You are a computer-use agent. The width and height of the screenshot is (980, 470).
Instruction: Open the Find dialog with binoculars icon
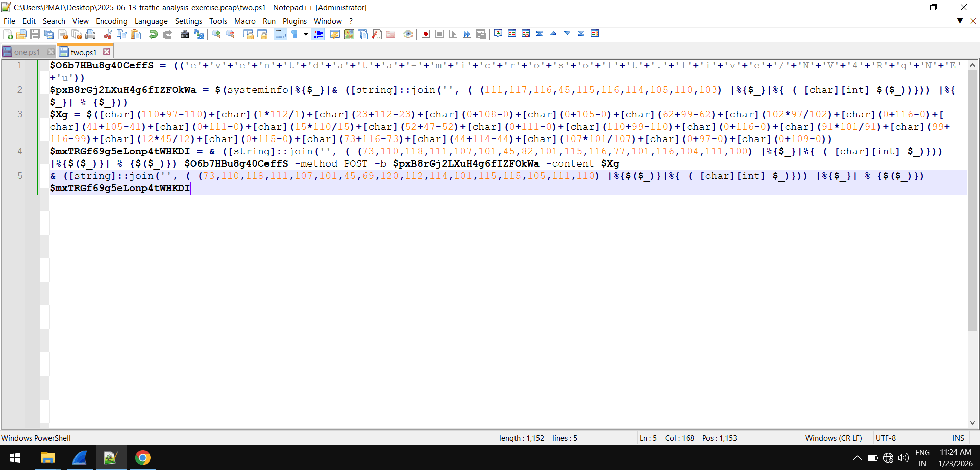click(x=185, y=34)
